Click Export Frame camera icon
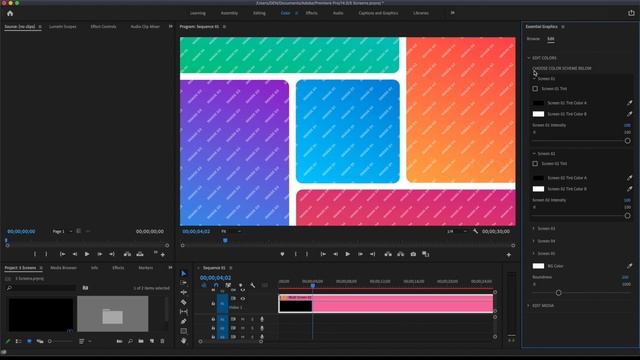Viewport: 640px width, 360px height. coord(413,254)
